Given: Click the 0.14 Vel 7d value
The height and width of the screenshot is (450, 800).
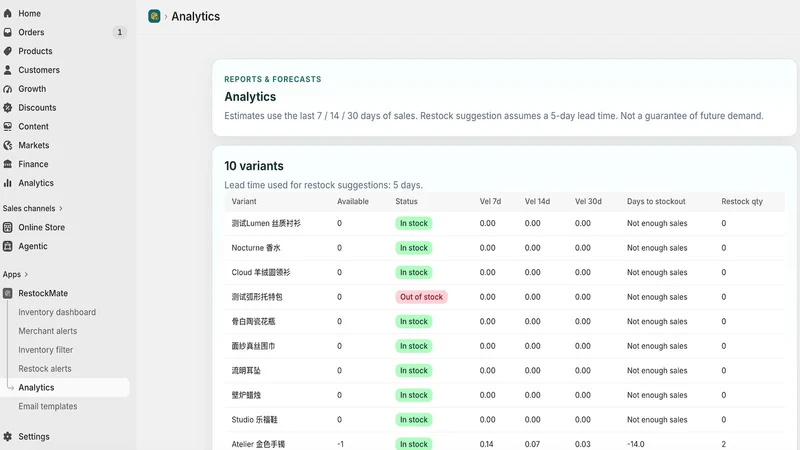Looking at the screenshot, I should click(486, 444).
